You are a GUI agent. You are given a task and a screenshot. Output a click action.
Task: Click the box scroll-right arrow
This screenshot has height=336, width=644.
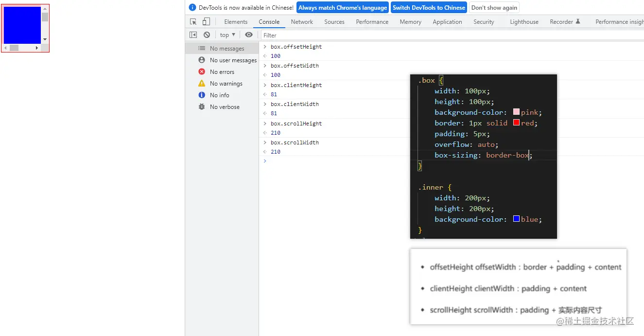pos(37,48)
